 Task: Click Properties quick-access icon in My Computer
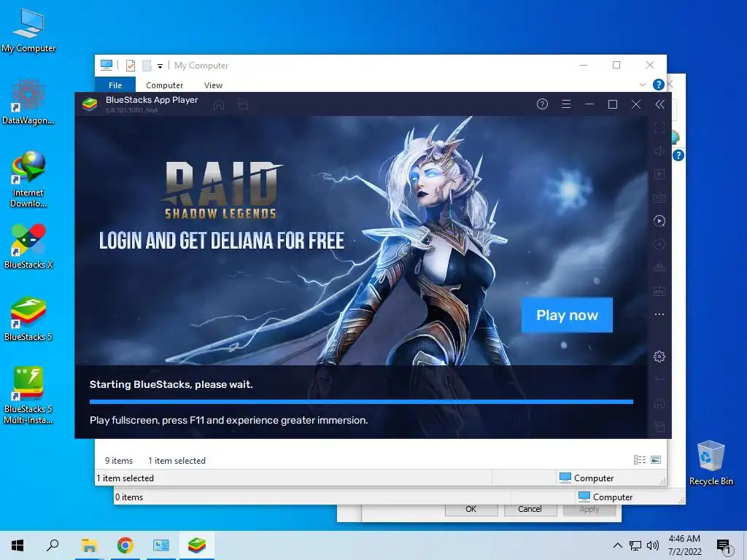131,65
